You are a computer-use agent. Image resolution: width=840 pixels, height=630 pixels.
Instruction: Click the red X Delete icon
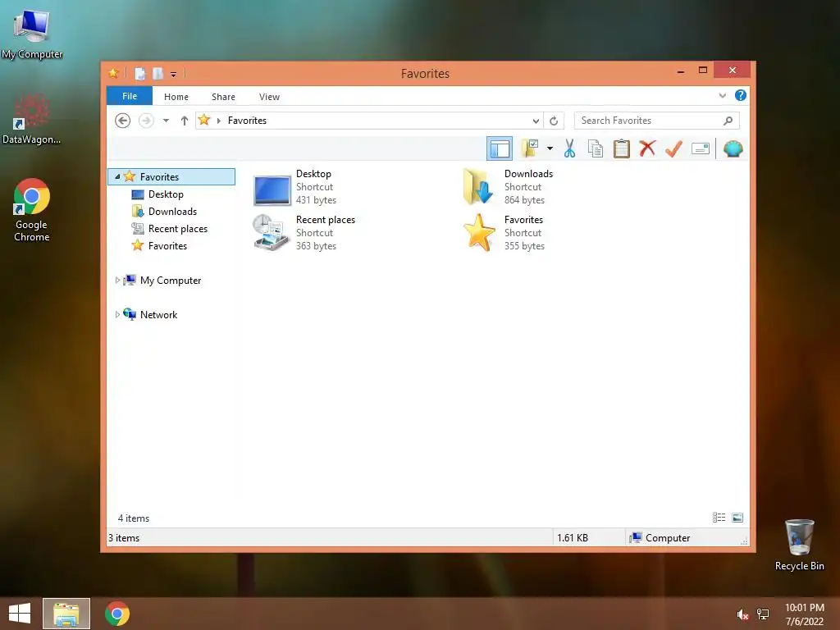(x=647, y=148)
